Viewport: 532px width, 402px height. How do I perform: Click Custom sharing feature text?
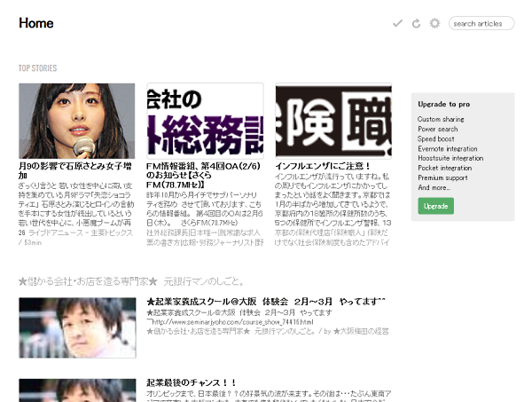tap(441, 119)
